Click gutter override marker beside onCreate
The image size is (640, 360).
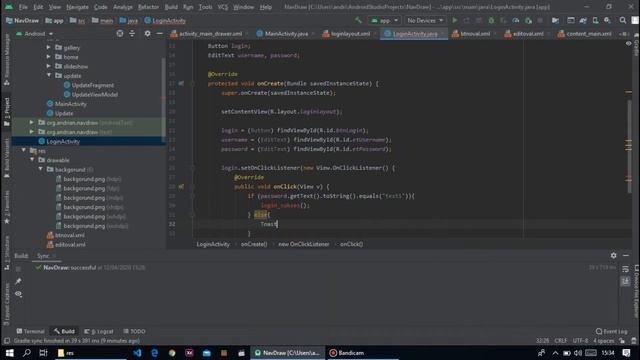coord(181,83)
